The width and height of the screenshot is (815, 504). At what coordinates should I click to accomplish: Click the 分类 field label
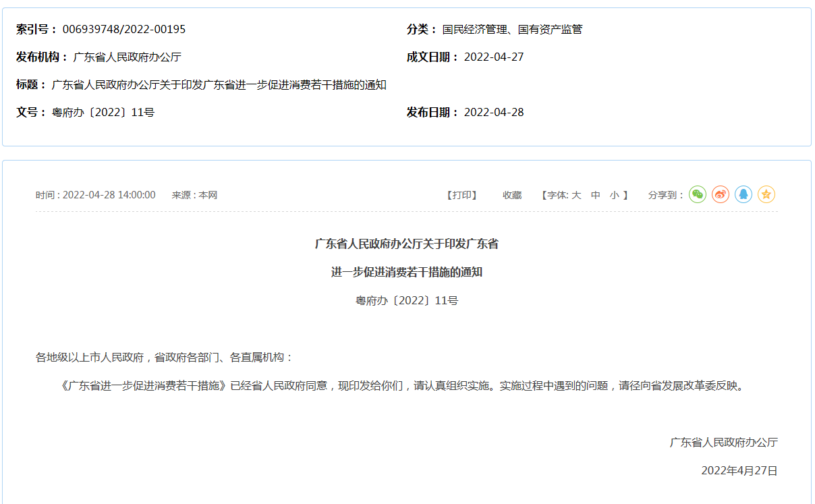422,29
